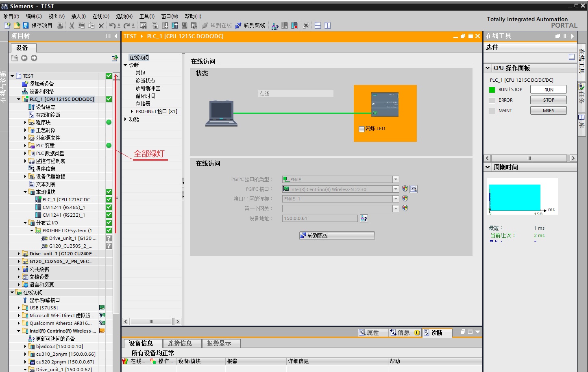Click the download to device icon
This screenshot has width=588, height=372.
click(x=165, y=25)
